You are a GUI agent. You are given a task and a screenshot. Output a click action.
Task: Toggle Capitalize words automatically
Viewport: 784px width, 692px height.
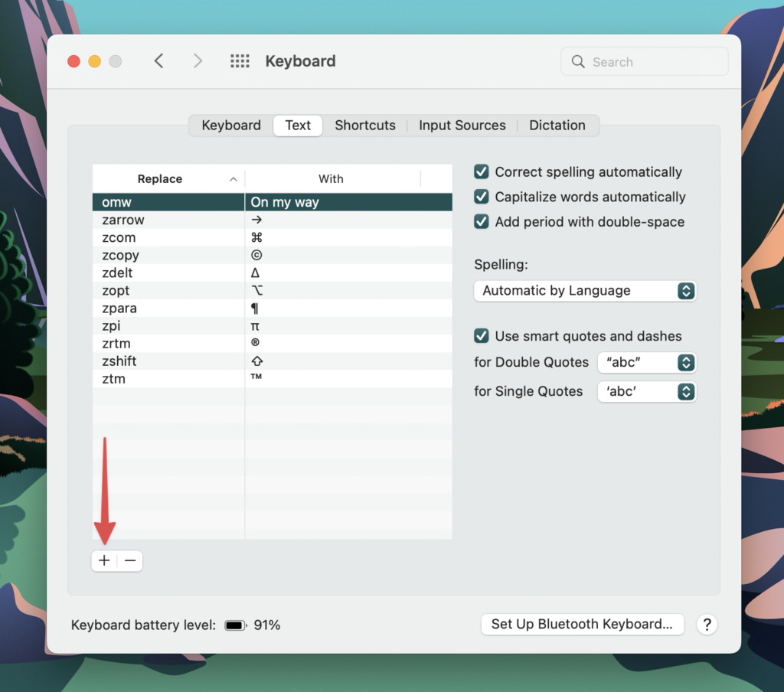(x=481, y=197)
